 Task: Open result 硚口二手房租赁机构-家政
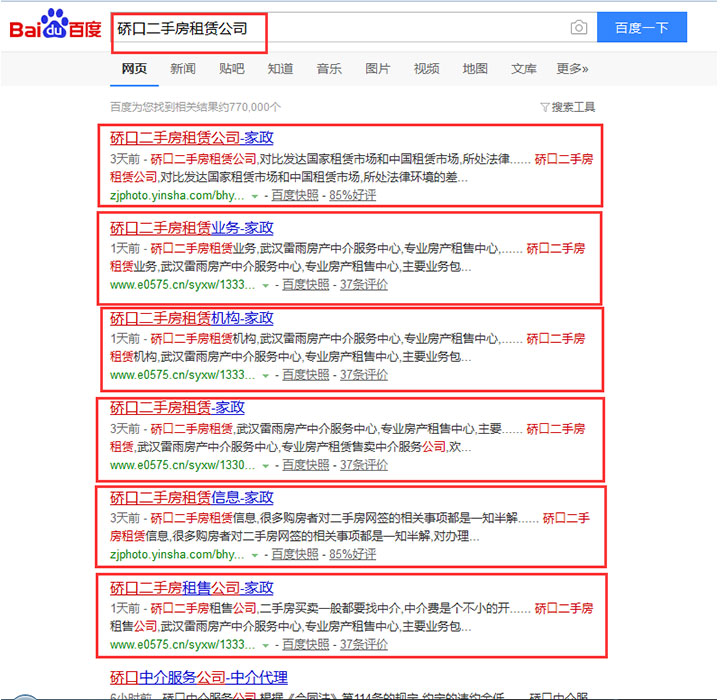(x=191, y=318)
